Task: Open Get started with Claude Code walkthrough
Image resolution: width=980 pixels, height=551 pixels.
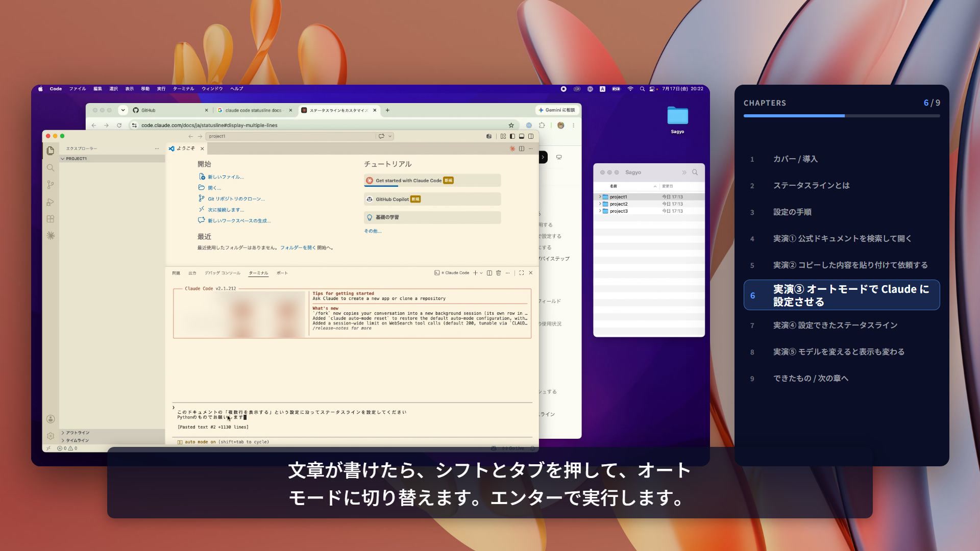Action: (x=432, y=181)
